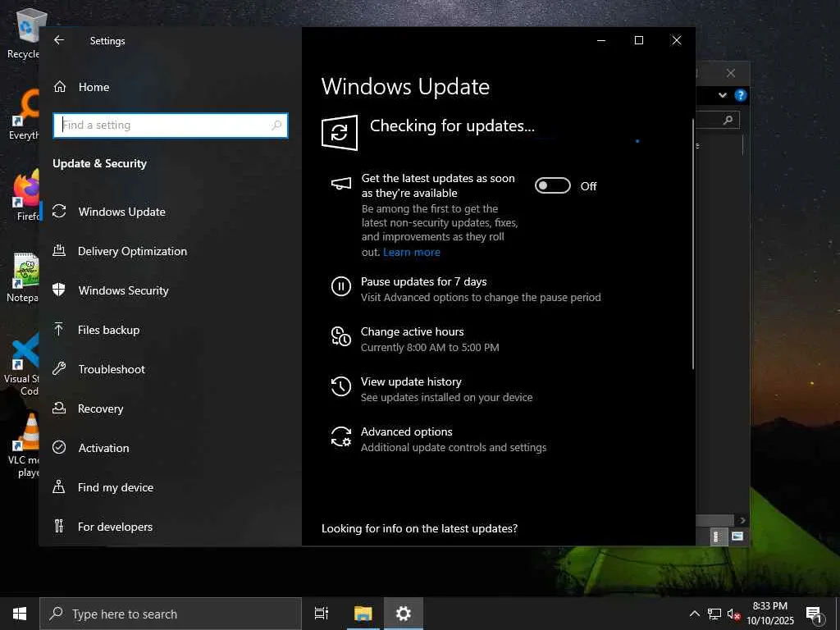840x630 pixels.
Task: Click the search magnifier in Find a setting
Action: (276, 126)
